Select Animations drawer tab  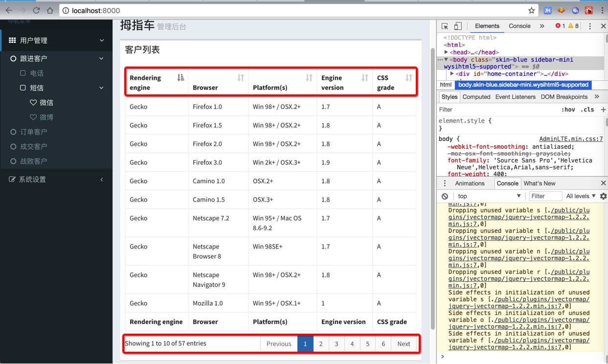tap(470, 183)
